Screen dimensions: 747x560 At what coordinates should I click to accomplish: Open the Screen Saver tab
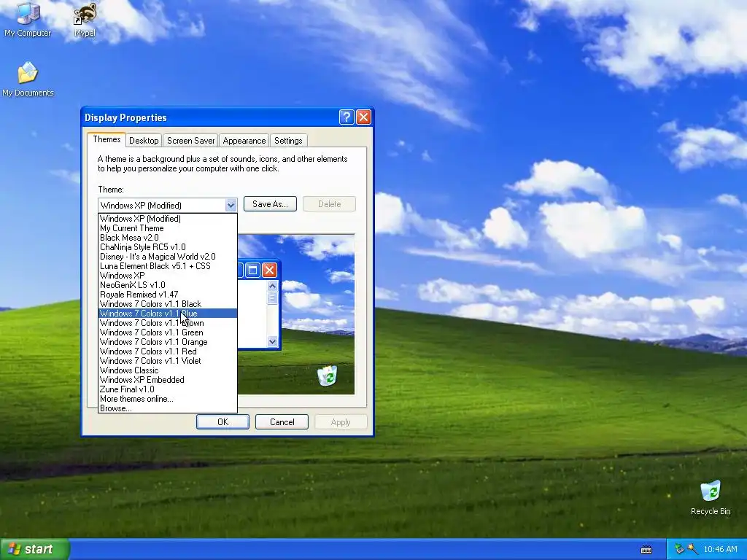pos(190,141)
